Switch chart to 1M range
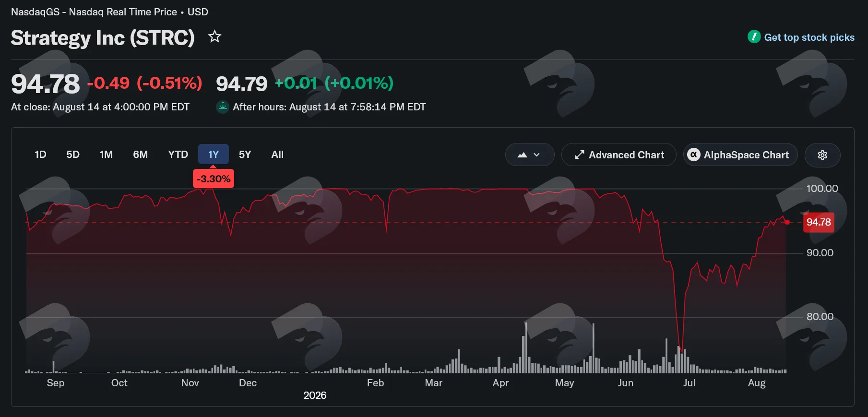Viewport: 868px width, 417px height. coord(106,155)
